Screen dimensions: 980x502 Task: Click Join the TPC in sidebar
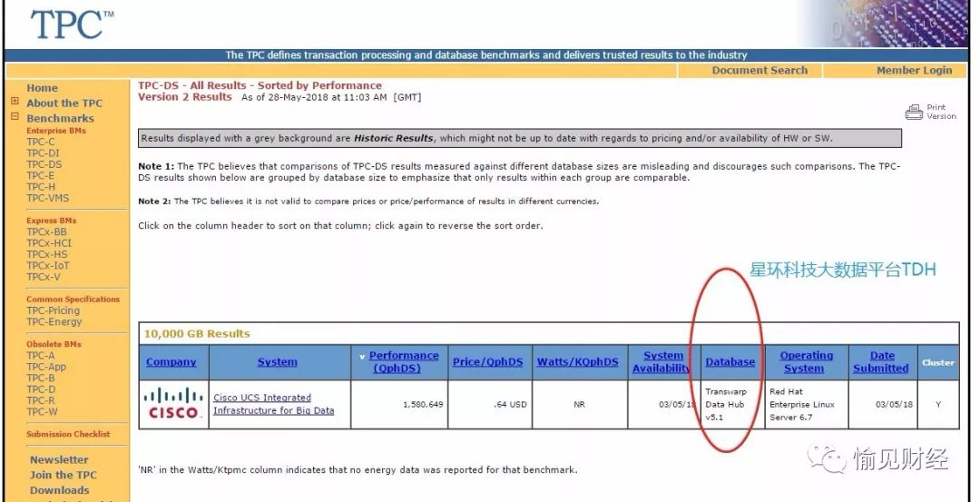[x=63, y=475]
